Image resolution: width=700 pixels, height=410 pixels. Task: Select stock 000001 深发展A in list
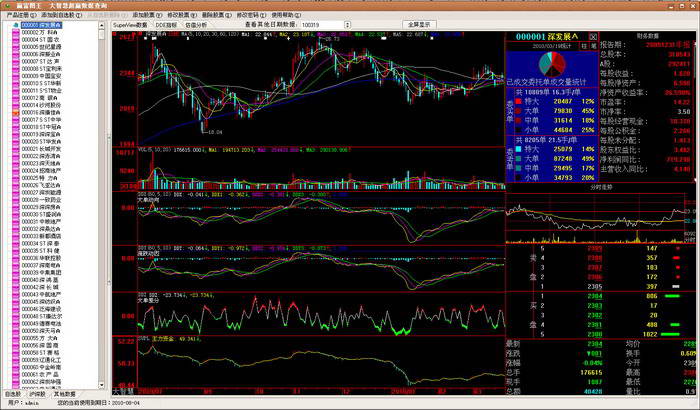tap(42, 25)
